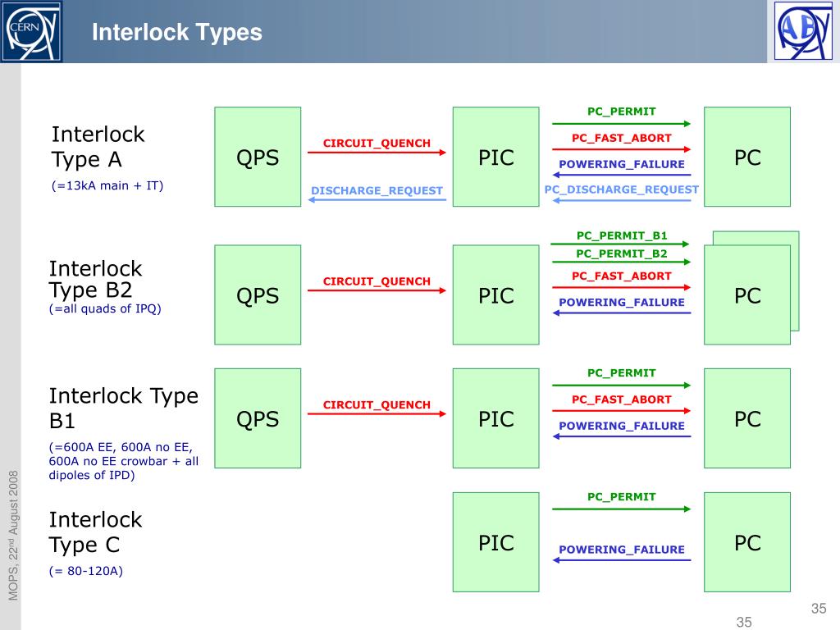Click the PIC box in Type C row

496,542
